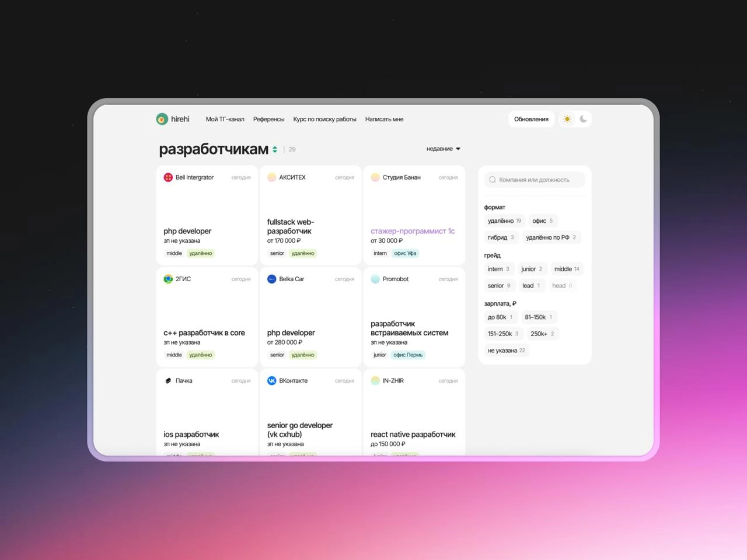The image size is (747, 560).
Task: Click до 150 000 ₽ salary text
Action: click(x=388, y=444)
